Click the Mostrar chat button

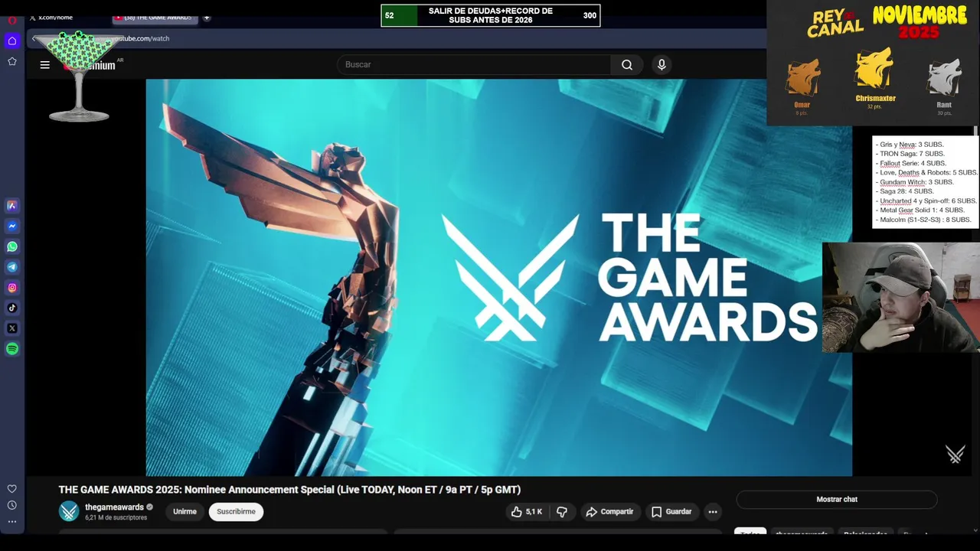tap(837, 500)
